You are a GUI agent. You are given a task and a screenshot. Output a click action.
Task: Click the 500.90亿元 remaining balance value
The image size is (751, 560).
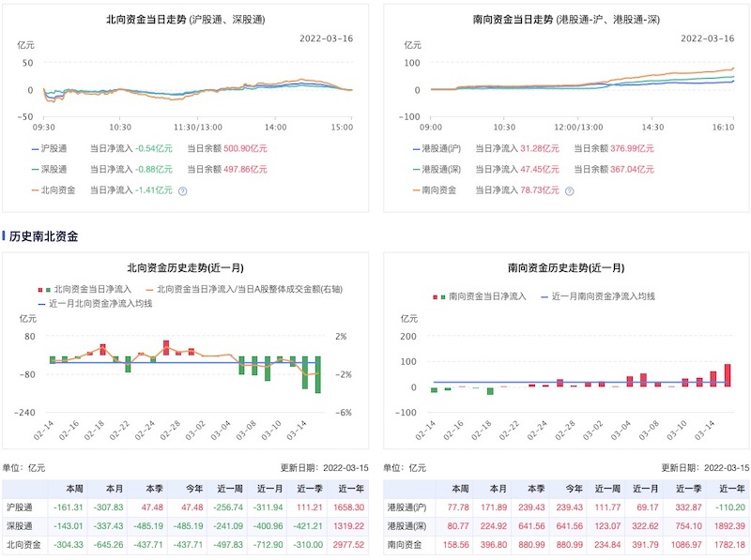point(245,149)
